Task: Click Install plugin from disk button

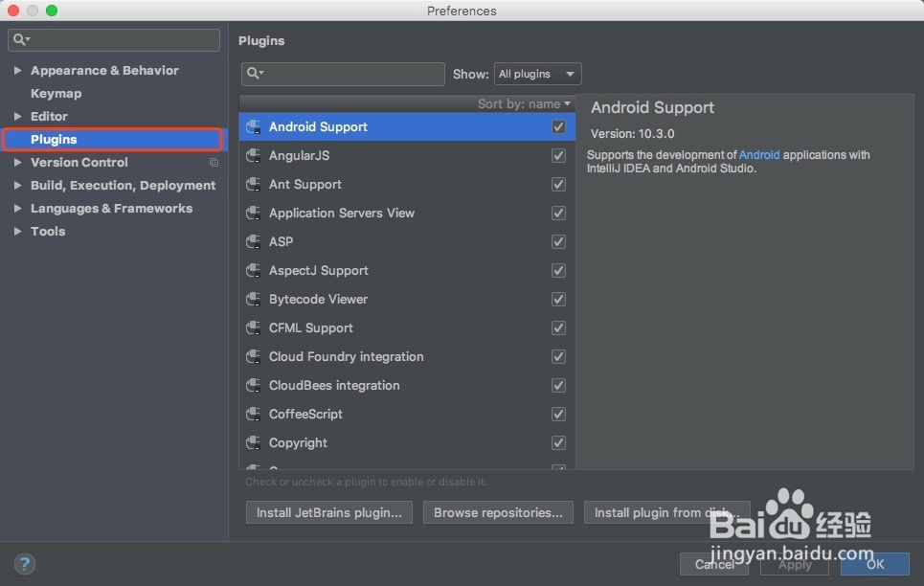Action: coord(666,513)
